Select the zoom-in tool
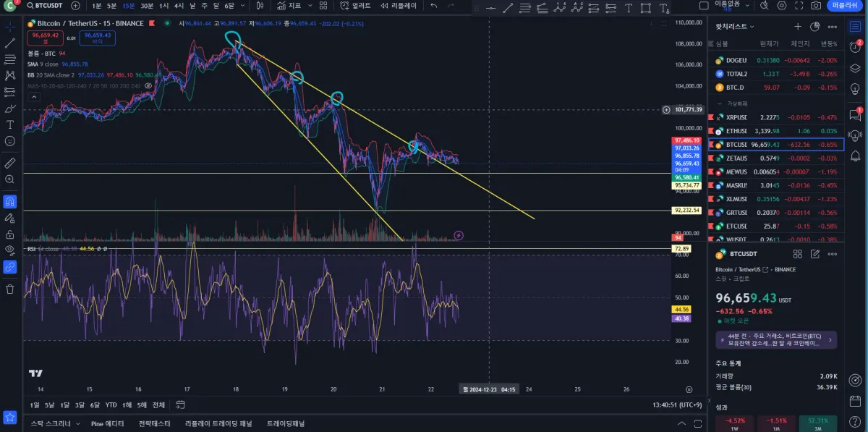868x432 pixels. click(10, 179)
